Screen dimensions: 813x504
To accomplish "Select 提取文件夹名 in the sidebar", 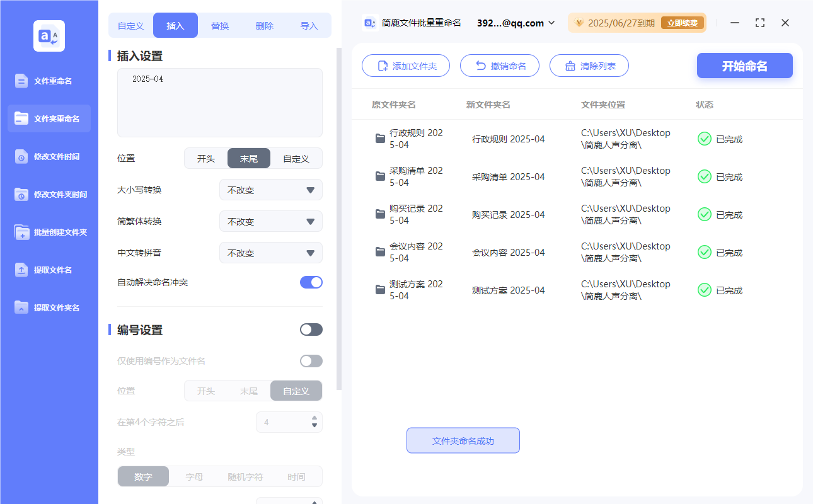I will (49, 307).
